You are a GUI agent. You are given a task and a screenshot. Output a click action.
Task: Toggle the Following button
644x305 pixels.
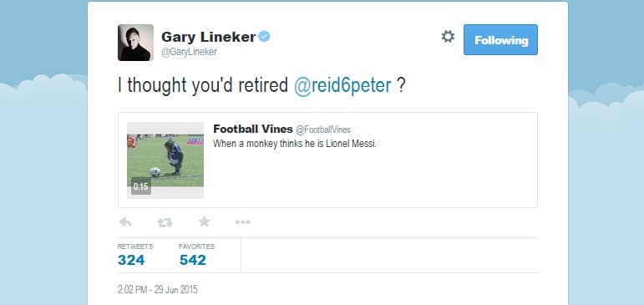coord(500,40)
